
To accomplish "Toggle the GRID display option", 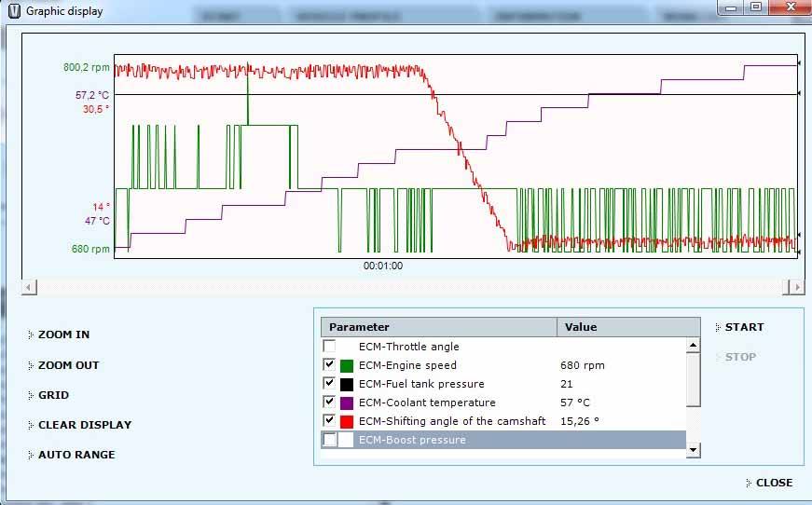I will (53, 395).
